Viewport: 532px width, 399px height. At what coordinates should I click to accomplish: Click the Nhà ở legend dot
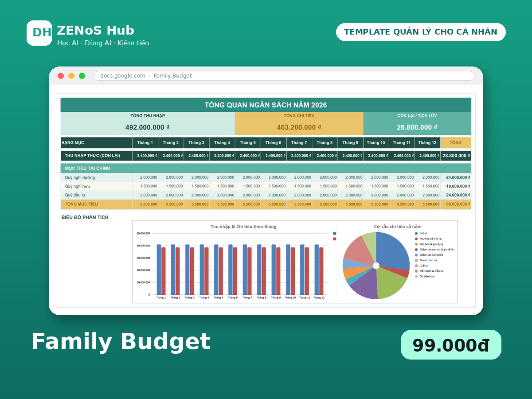coord(416,233)
